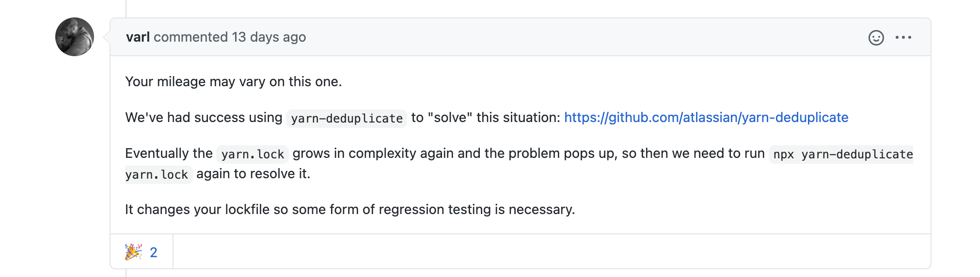This screenshot has width=980, height=277.
Task: Click the yarn.lock code before "again to resolve"
Action: pos(157,175)
